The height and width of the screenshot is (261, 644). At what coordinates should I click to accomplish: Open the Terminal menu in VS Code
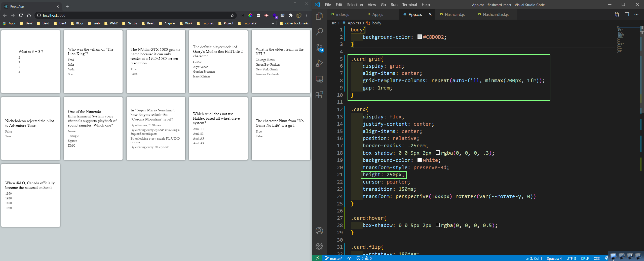pyautogui.click(x=409, y=5)
